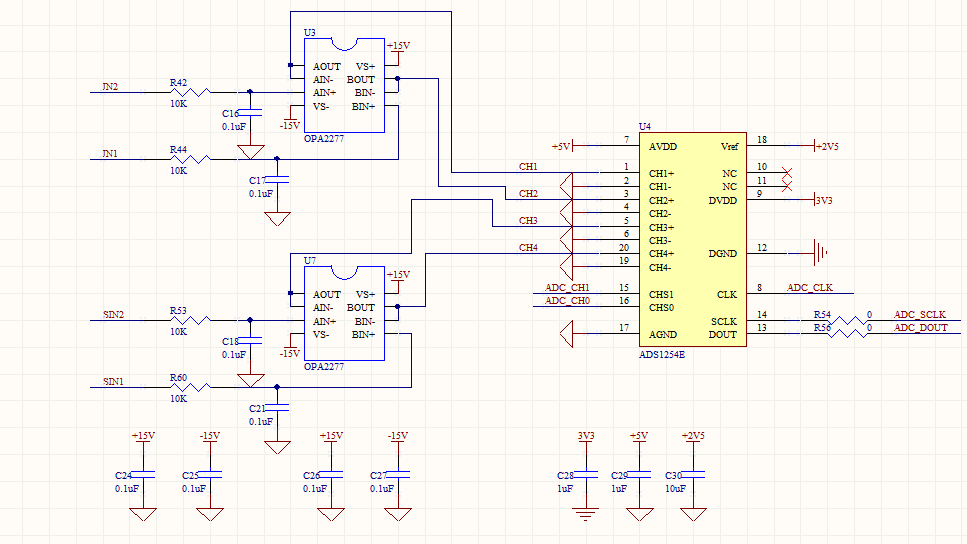
Task: Pick capacitor C18 symbol
Action: (x=250, y=340)
